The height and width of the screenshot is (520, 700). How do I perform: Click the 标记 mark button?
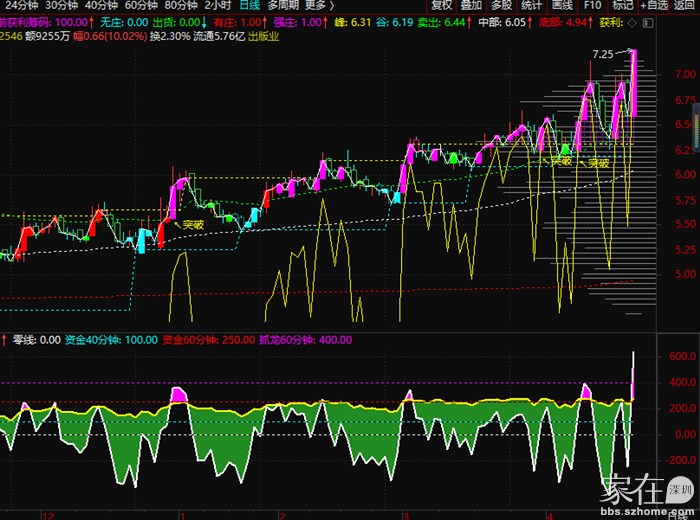[623, 5]
